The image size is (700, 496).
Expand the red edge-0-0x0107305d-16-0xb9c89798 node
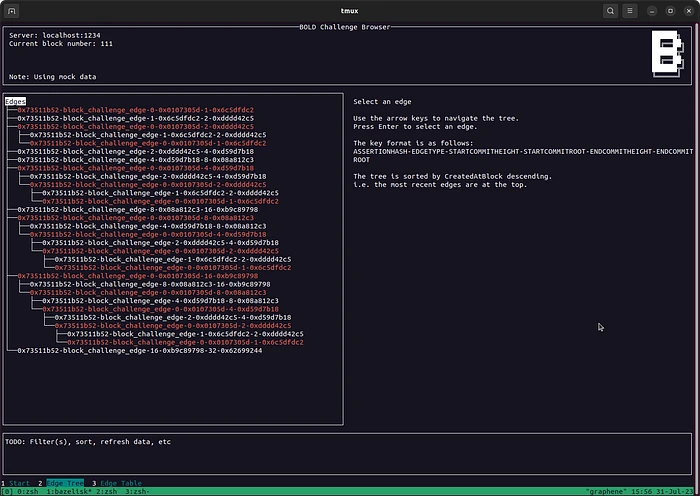(139, 276)
